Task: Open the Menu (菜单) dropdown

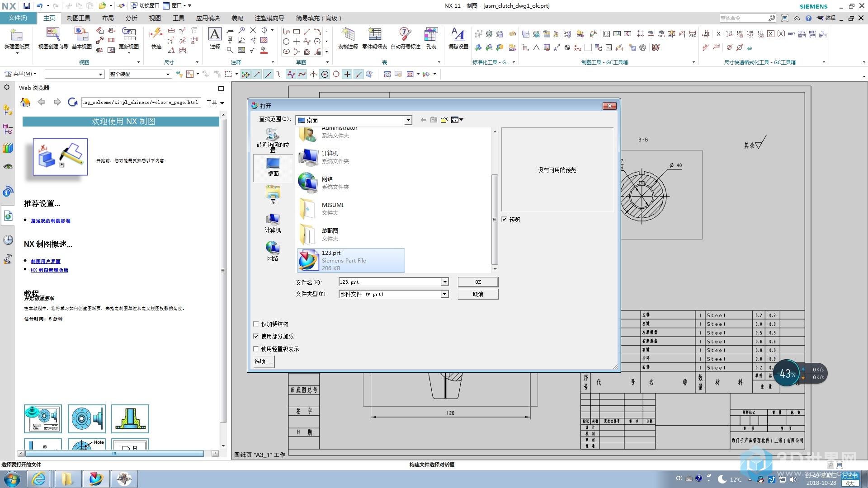Action: click(x=20, y=74)
